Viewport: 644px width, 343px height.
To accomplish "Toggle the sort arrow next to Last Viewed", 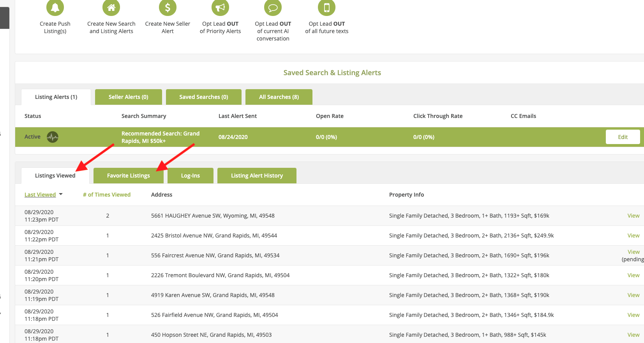I will click(61, 194).
